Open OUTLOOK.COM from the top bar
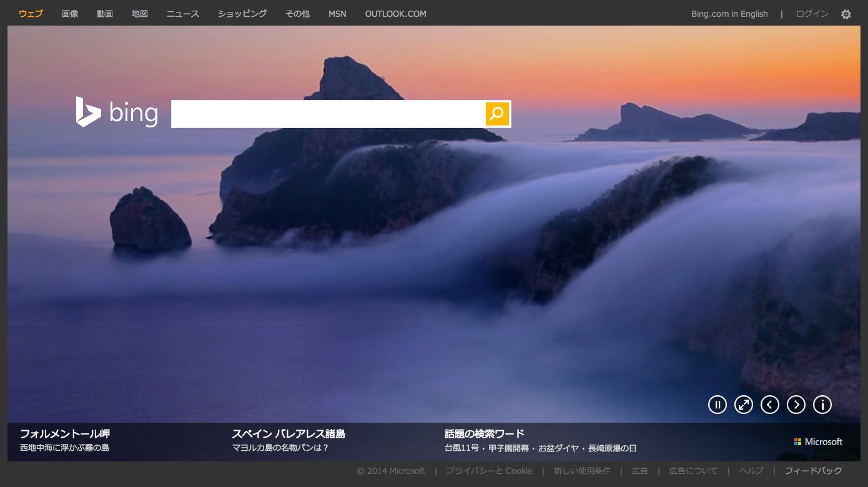868x487 pixels. coord(395,14)
